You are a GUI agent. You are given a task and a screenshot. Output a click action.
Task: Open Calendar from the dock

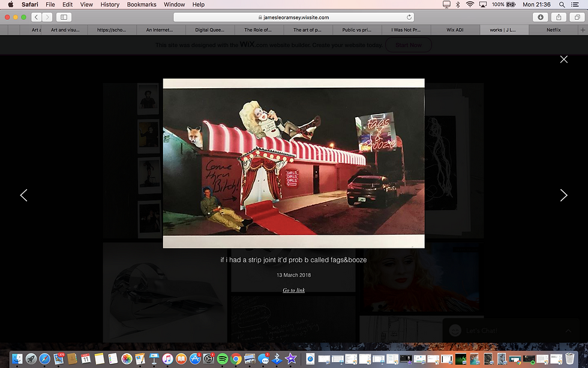tap(85, 359)
